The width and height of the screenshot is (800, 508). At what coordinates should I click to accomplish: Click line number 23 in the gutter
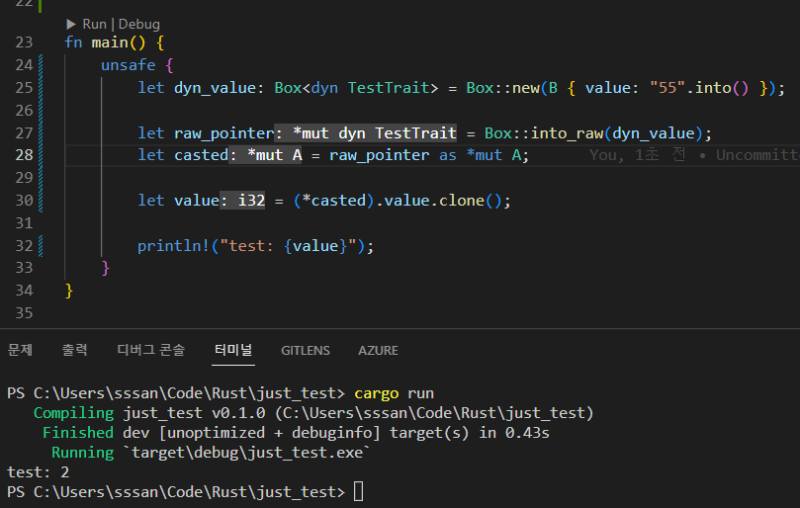coord(24,42)
